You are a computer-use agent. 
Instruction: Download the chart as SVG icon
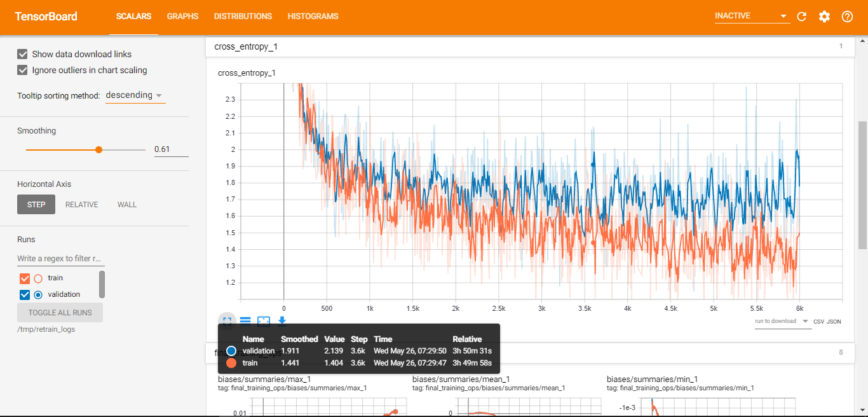pyautogui.click(x=282, y=321)
